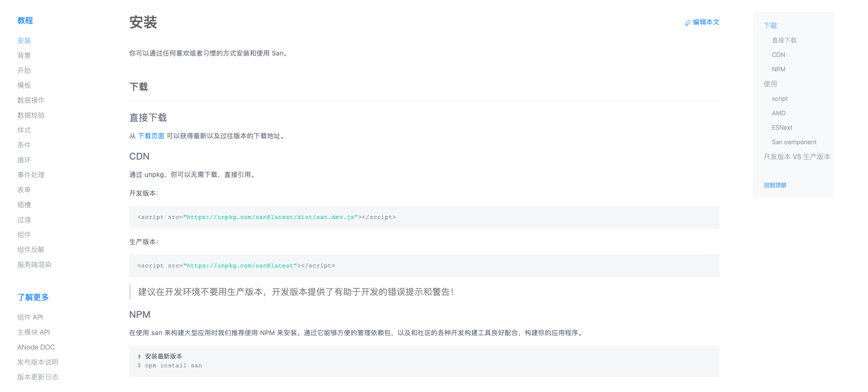The height and width of the screenshot is (392, 868).
Task: Click the 生产版本: label
Action: pyautogui.click(x=144, y=242)
